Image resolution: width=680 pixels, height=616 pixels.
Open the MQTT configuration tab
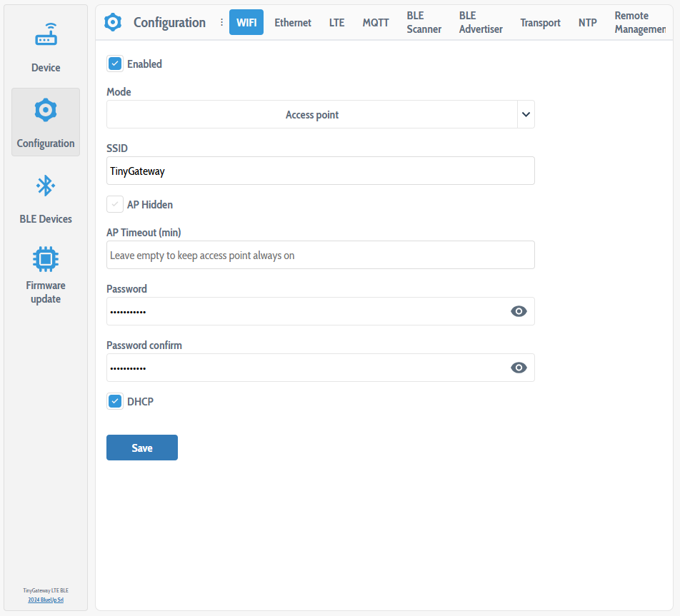[x=375, y=22]
